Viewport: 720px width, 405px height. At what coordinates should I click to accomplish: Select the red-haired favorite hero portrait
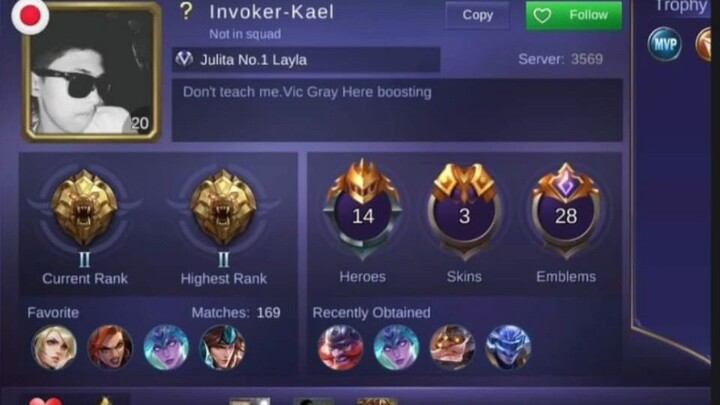point(110,348)
